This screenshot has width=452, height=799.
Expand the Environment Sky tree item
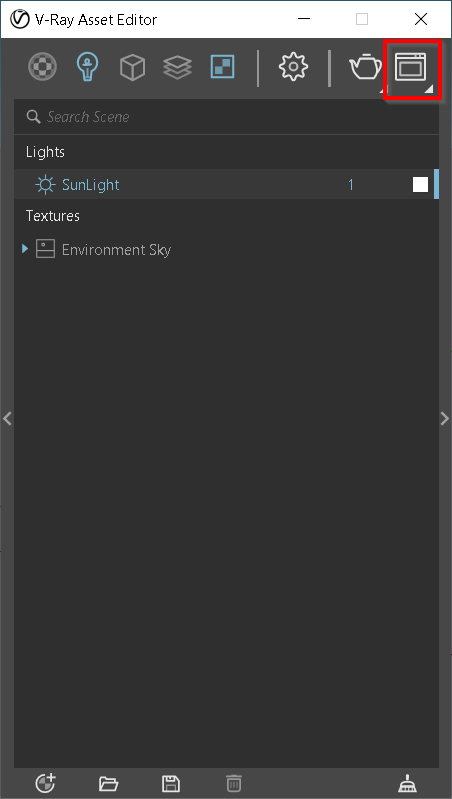tap(25, 249)
